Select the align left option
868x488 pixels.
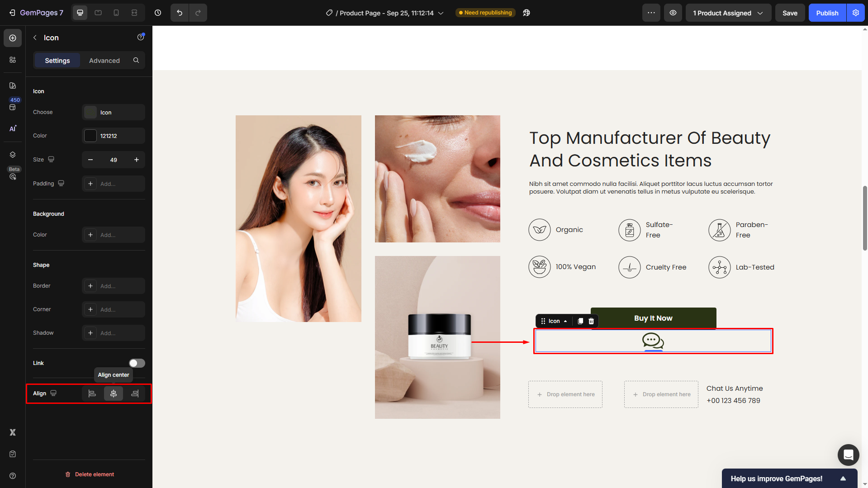[x=92, y=393]
